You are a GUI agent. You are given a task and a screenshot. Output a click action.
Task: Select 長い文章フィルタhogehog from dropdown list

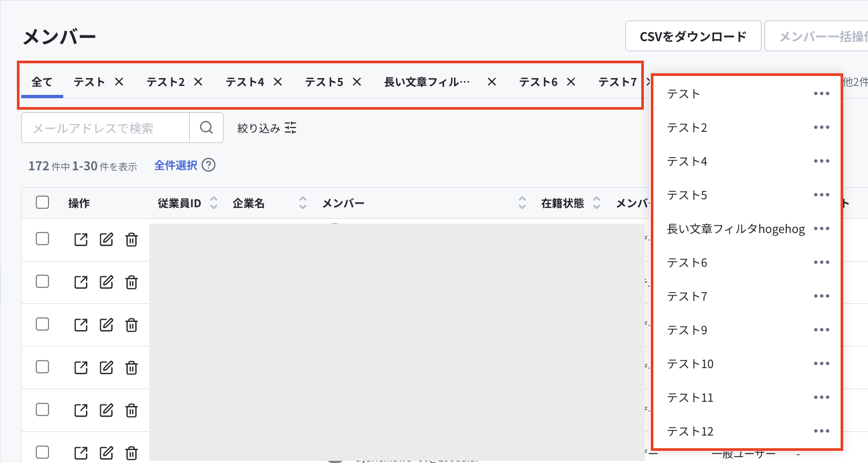736,229
